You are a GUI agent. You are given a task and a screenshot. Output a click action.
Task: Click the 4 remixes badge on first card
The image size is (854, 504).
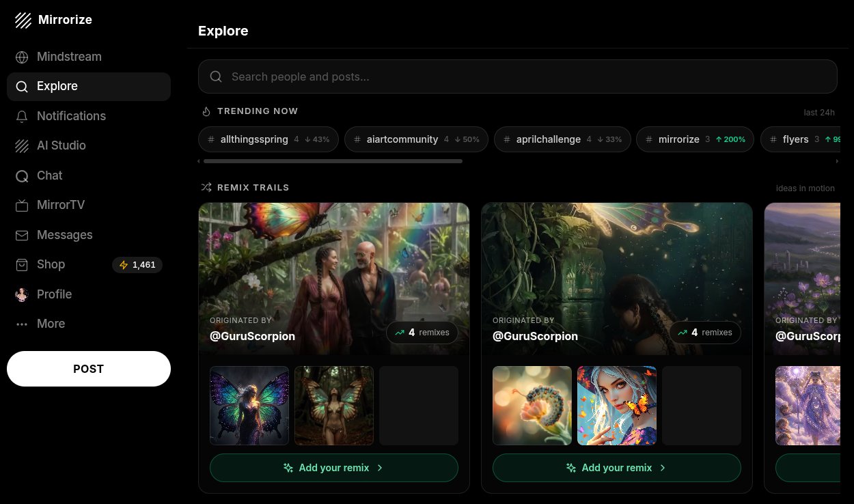(422, 333)
